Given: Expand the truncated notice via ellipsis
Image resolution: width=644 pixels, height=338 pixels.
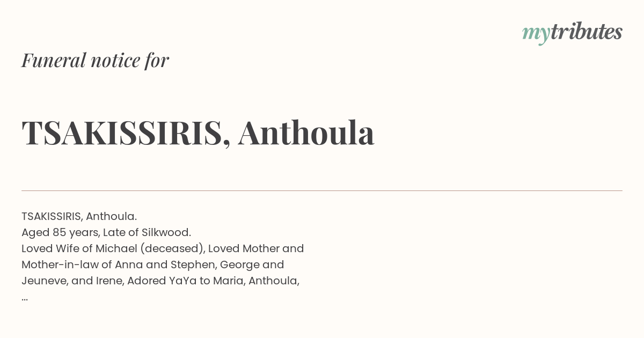Looking at the screenshot, I should coord(25,299).
